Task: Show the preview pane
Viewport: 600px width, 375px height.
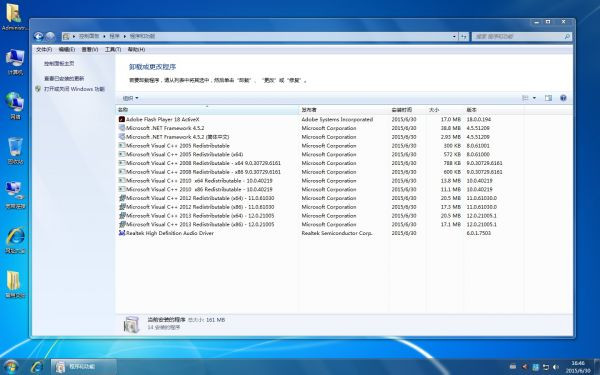Action: tap(548, 98)
